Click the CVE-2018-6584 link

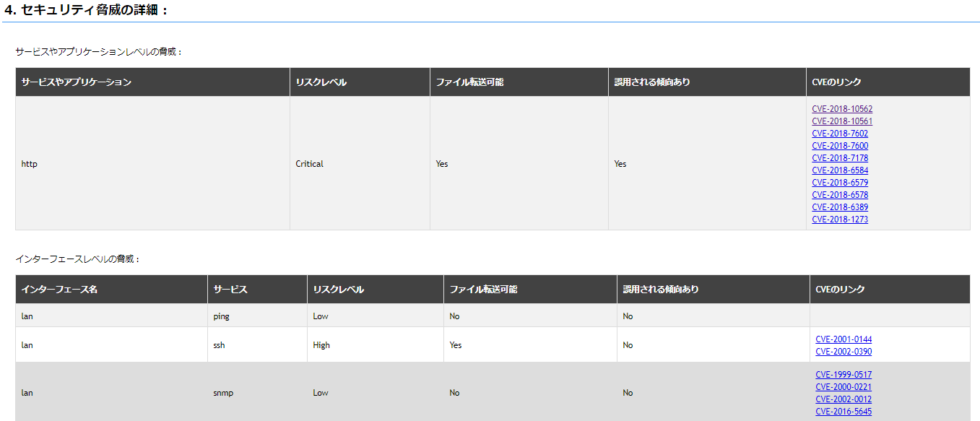[x=840, y=170]
